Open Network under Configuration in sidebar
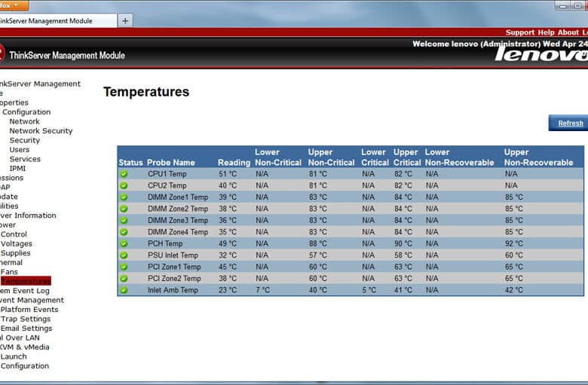Screen dimensions: 588x385 [x=24, y=121]
